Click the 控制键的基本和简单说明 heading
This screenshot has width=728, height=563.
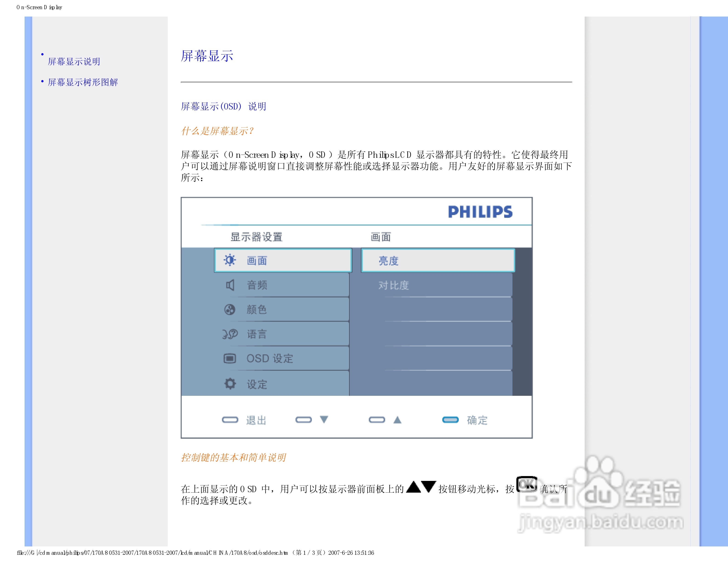click(233, 457)
